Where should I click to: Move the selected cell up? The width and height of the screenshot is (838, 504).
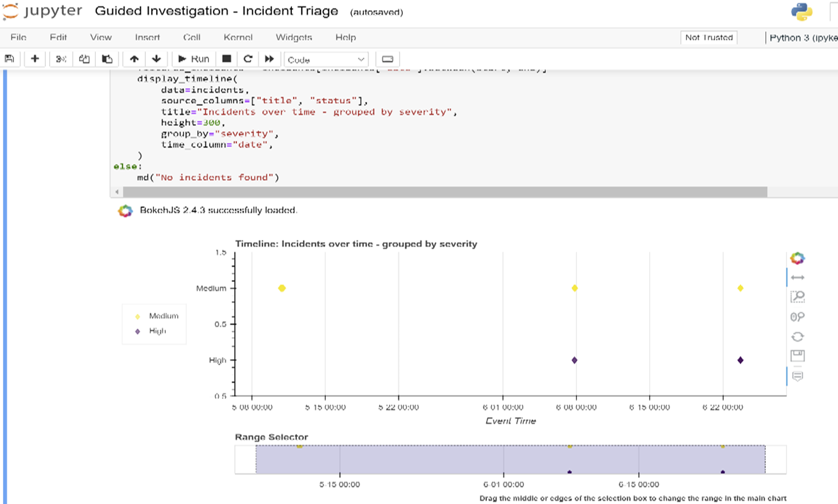pyautogui.click(x=134, y=59)
